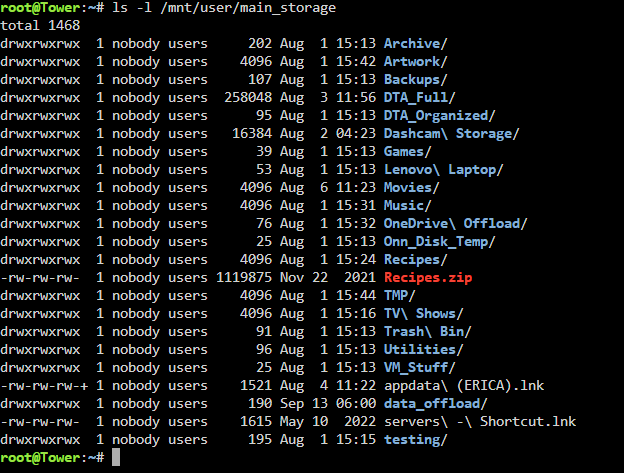Screen dimensions: 624x473
Task: Click the Lenovo\ Laptop/ directory name
Action: click(443, 170)
